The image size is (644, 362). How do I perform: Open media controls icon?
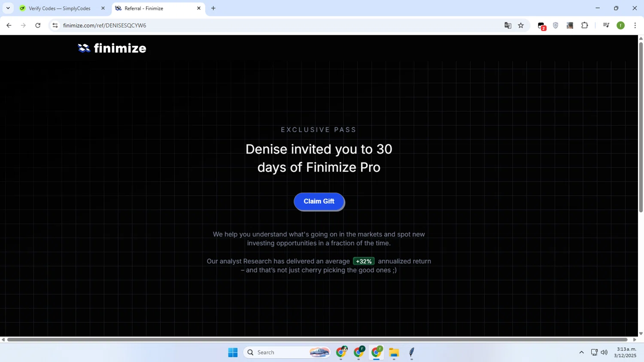tap(606, 25)
